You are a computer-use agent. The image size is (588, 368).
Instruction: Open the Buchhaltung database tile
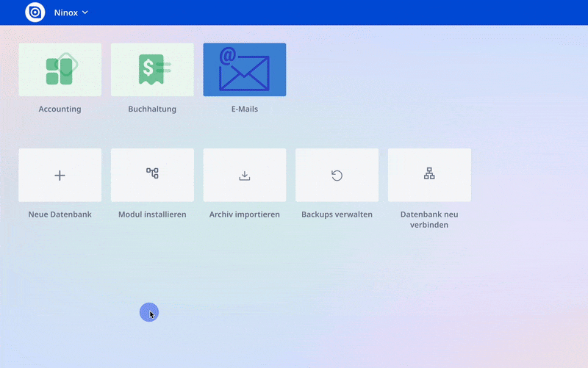pos(152,70)
